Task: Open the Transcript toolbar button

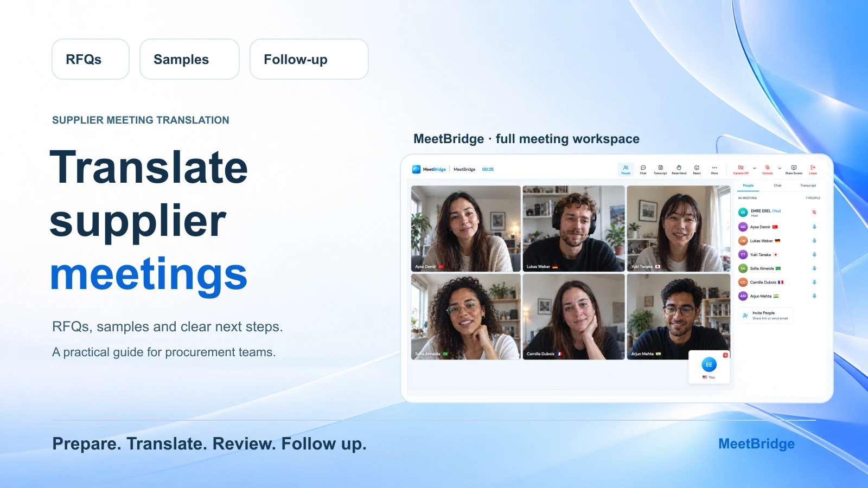Action: pyautogui.click(x=660, y=170)
